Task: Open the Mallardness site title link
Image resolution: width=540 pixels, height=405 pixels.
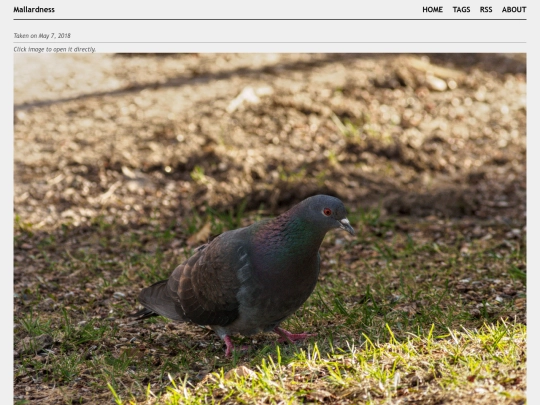Action: point(34,10)
